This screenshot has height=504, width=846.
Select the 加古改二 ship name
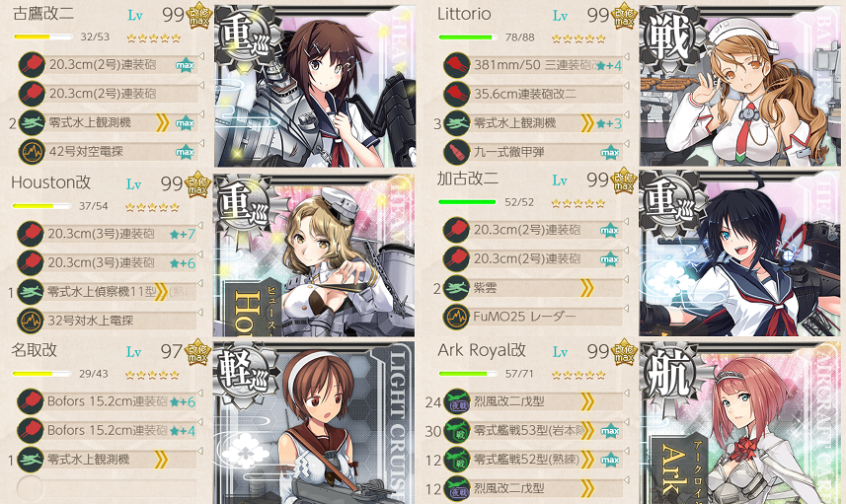(468, 179)
